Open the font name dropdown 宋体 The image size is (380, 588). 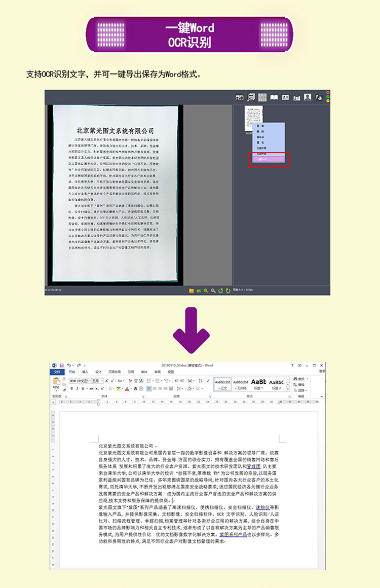tap(80, 381)
